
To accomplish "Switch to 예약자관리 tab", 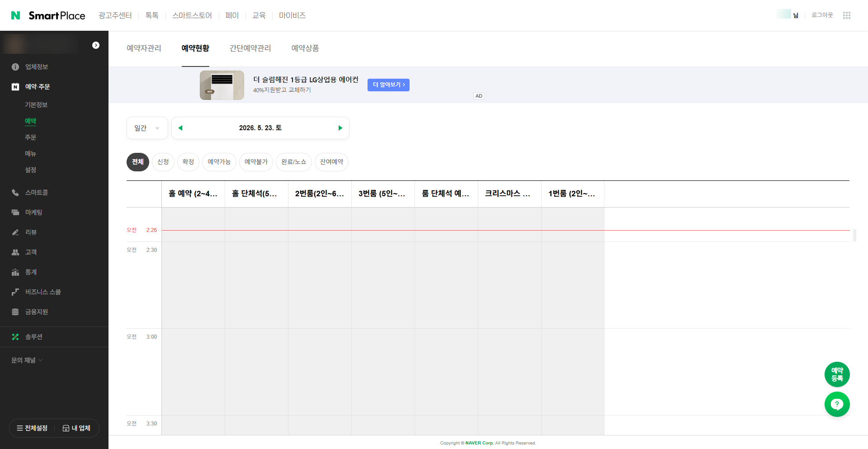I will coord(144,48).
